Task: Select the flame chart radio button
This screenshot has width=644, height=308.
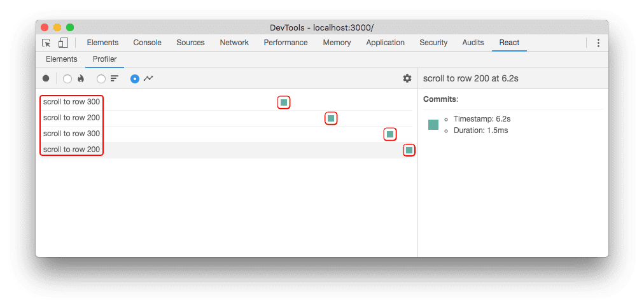Action: coord(67,79)
